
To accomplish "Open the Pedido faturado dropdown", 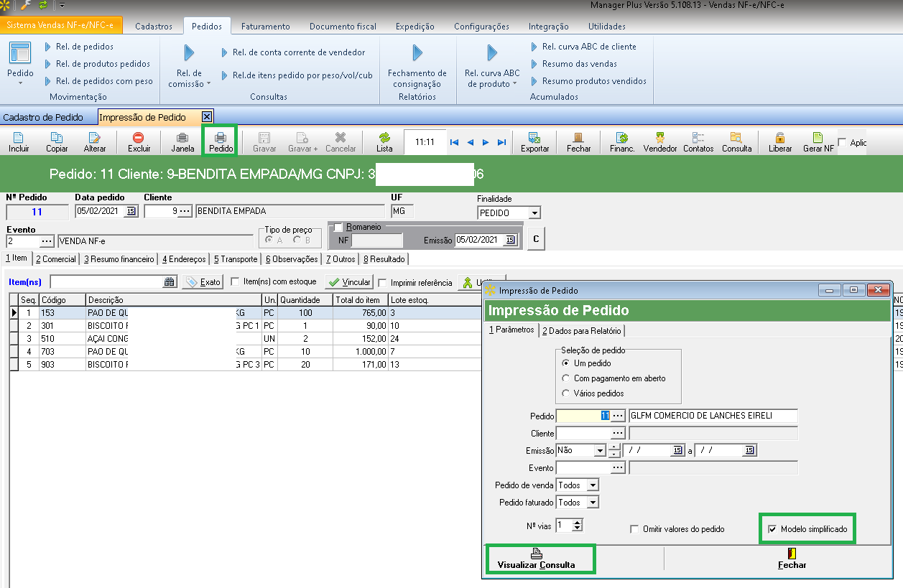I will (x=592, y=503).
